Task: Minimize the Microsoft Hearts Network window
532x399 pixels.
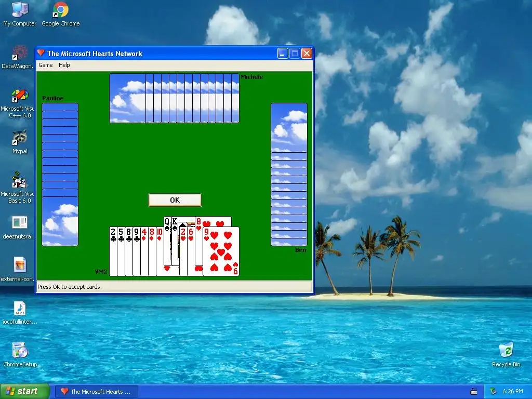Action: [x=283, y=54]
